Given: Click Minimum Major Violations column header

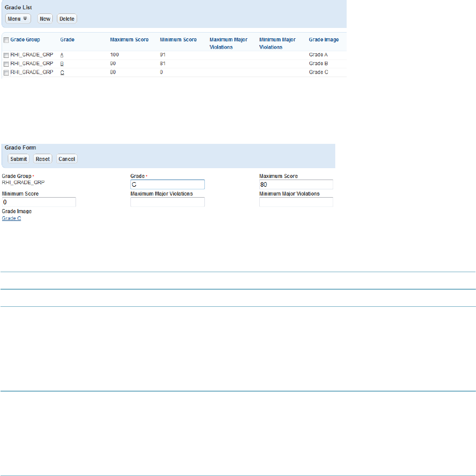Looking at the screenshot, I should coord(277,43).
